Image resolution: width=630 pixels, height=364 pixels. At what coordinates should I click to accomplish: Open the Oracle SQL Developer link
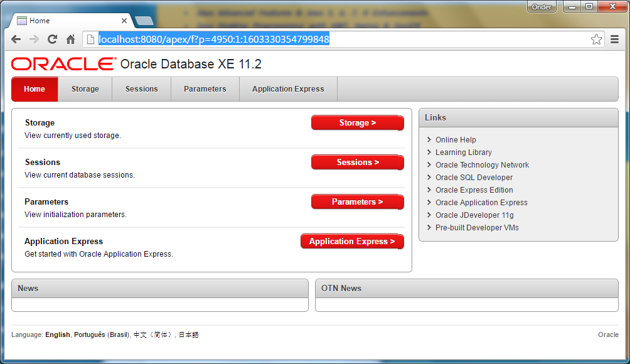[474, 177]
